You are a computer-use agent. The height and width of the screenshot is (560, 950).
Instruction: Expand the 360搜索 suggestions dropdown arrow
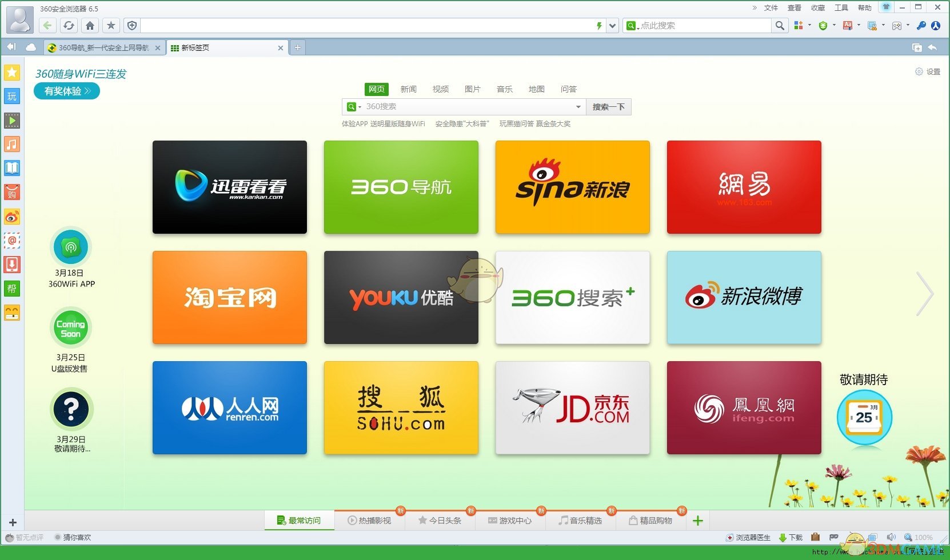click(x=578, y=106)
